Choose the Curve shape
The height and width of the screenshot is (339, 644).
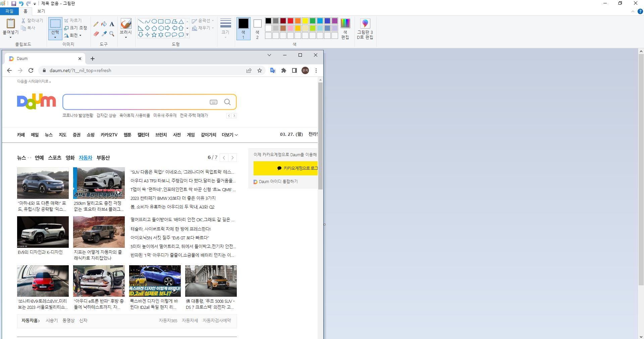click(147, 21)
